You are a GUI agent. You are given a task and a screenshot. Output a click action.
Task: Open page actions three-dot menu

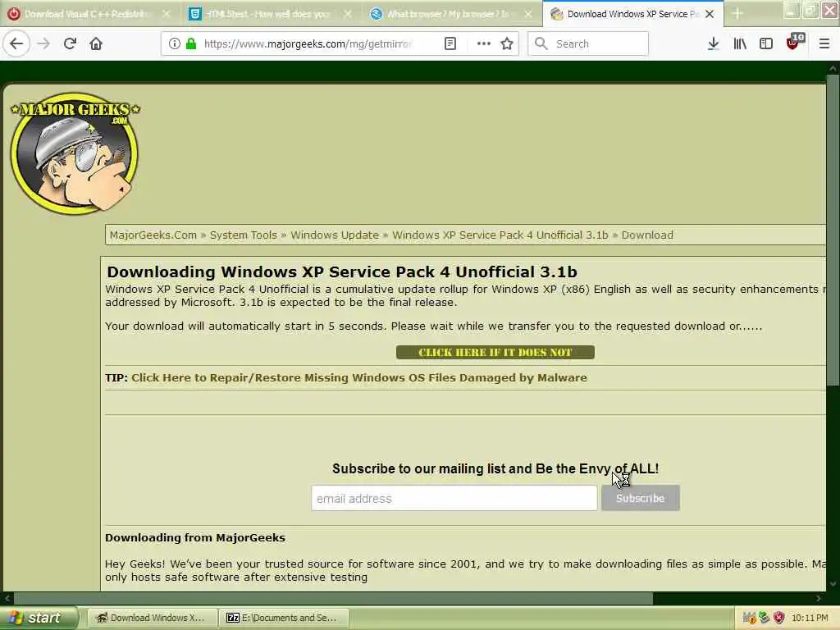pos(483,43)
